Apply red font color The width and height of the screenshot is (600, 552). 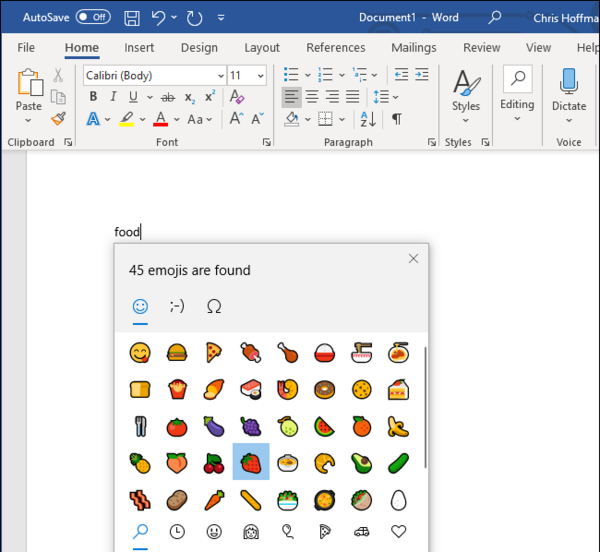point(161,119)
